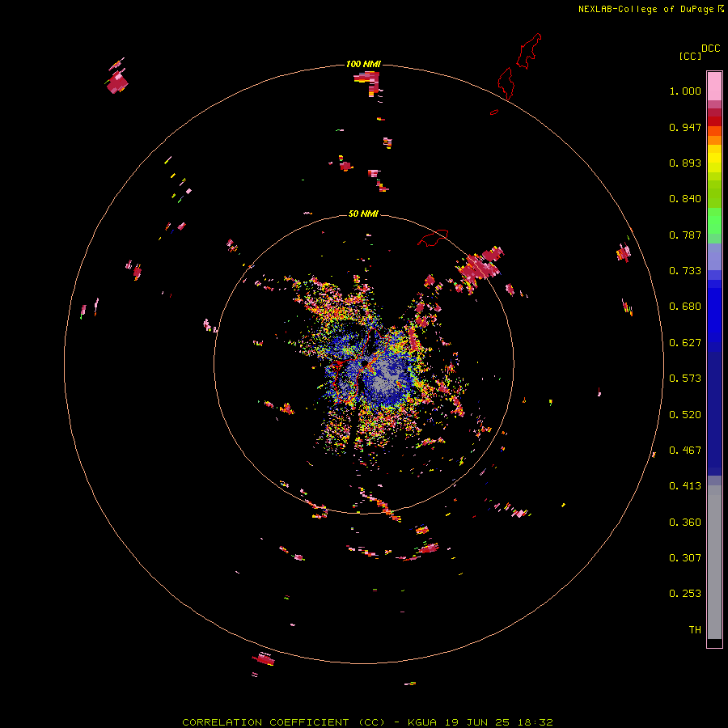Click the red outline crossing the 50 NMI ring

click(x=434, y=237)
